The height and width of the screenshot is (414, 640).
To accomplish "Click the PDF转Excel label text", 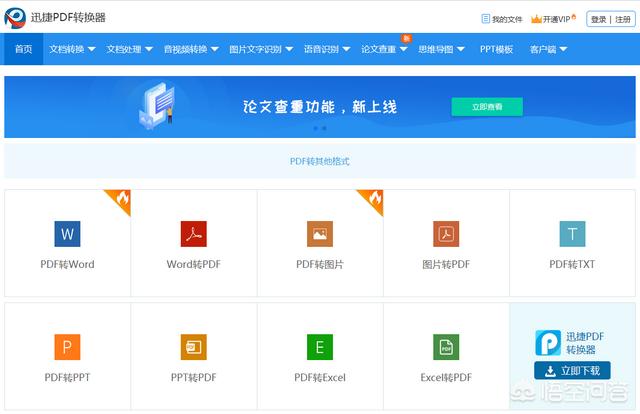I will point(320,377).
